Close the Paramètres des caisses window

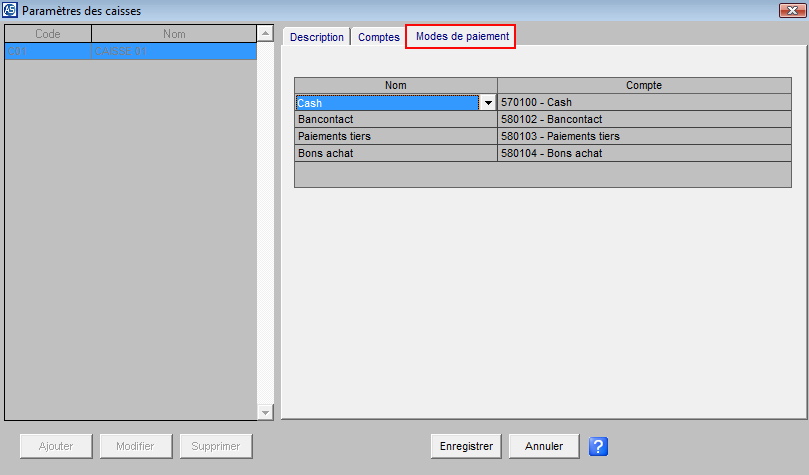(x=792, y=10)
